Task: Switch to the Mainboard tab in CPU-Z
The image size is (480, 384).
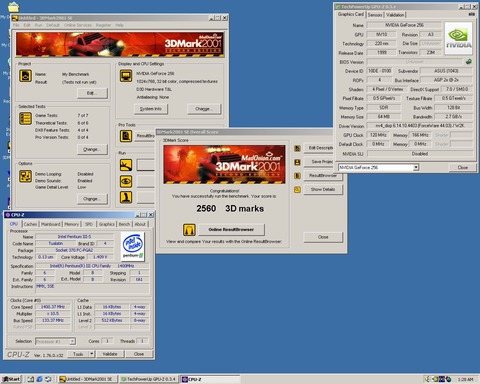Action: 51,224
